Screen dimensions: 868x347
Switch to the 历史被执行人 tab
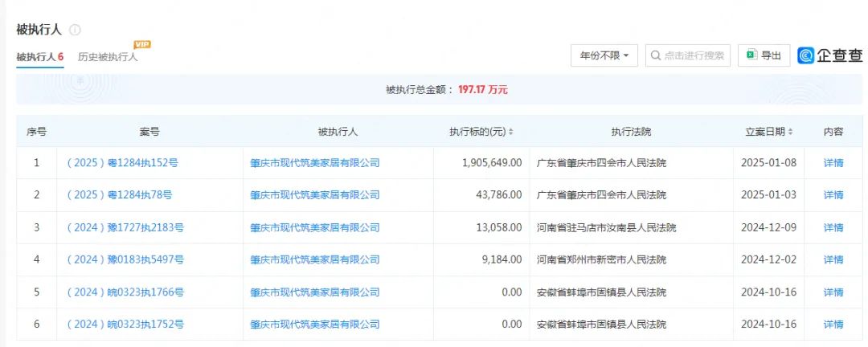[108, 57]
